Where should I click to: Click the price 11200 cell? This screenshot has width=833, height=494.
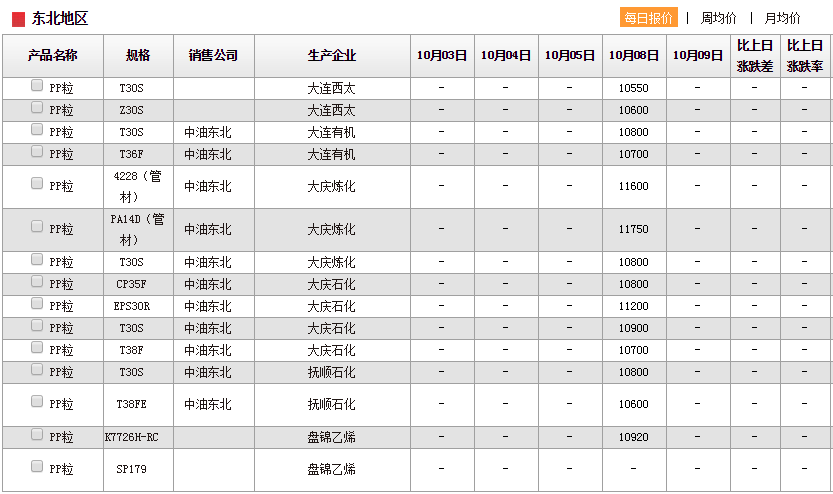634,306
